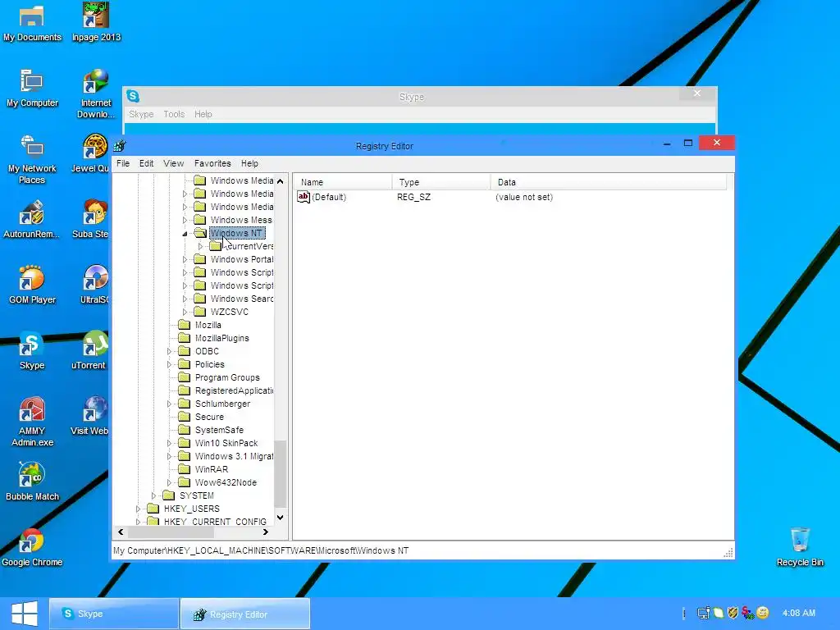Expand the SYSTEM key
The width and height of the screenshot is (840, 630).
pyautogui.click(x=153, y=495)
